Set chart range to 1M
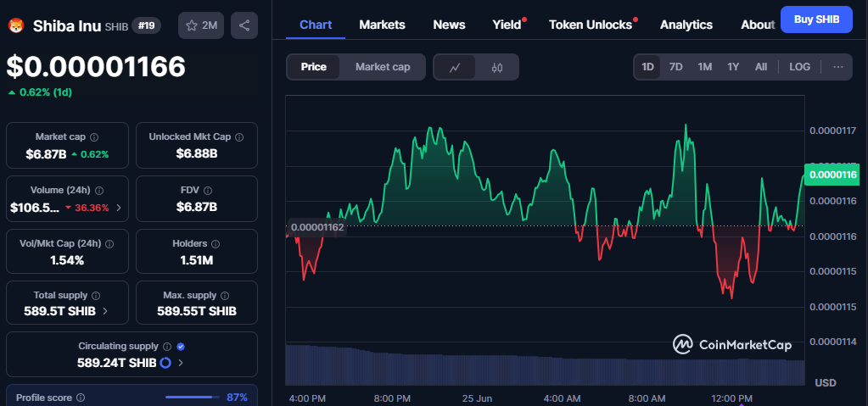The image size is (868, 406). [705, 67]
